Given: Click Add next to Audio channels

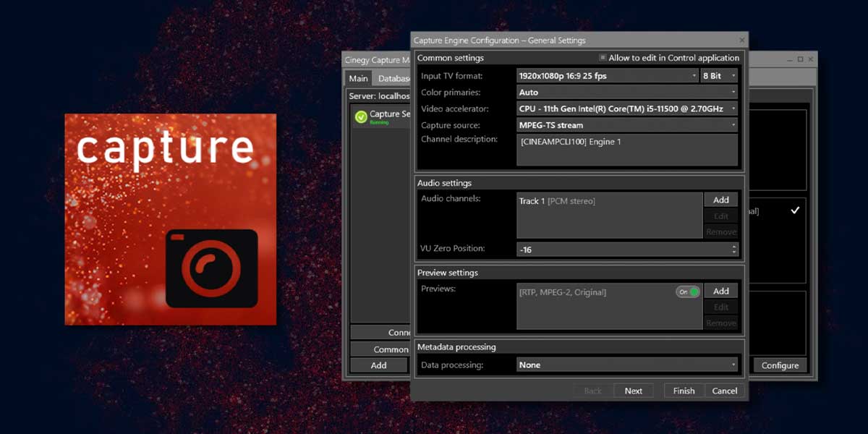Looking at the screenshot, I should [720, 200].
